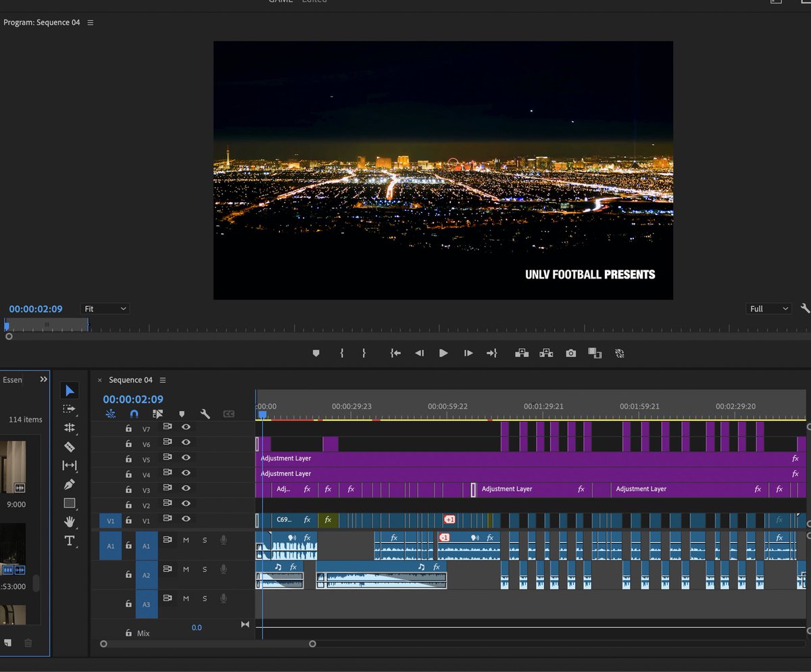Toggle timeline snapping magnet
The width and height of the screenshot is (811, 672).
134,414
